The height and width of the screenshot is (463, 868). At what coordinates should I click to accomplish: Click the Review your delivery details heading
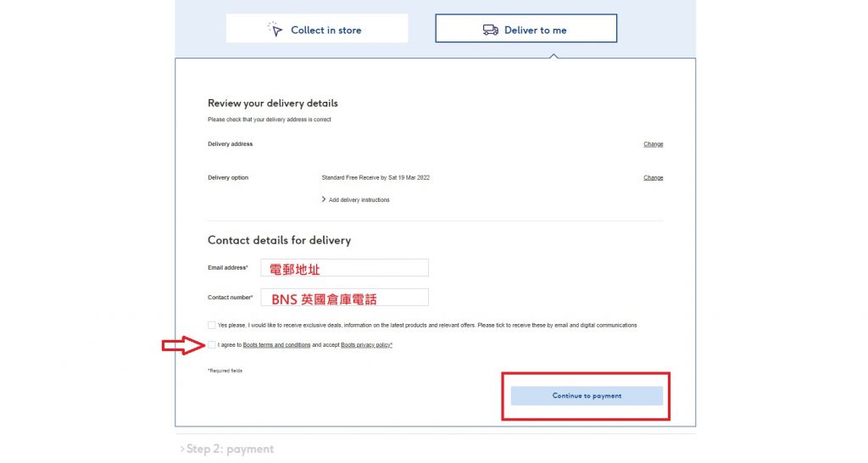pos(272,103)
